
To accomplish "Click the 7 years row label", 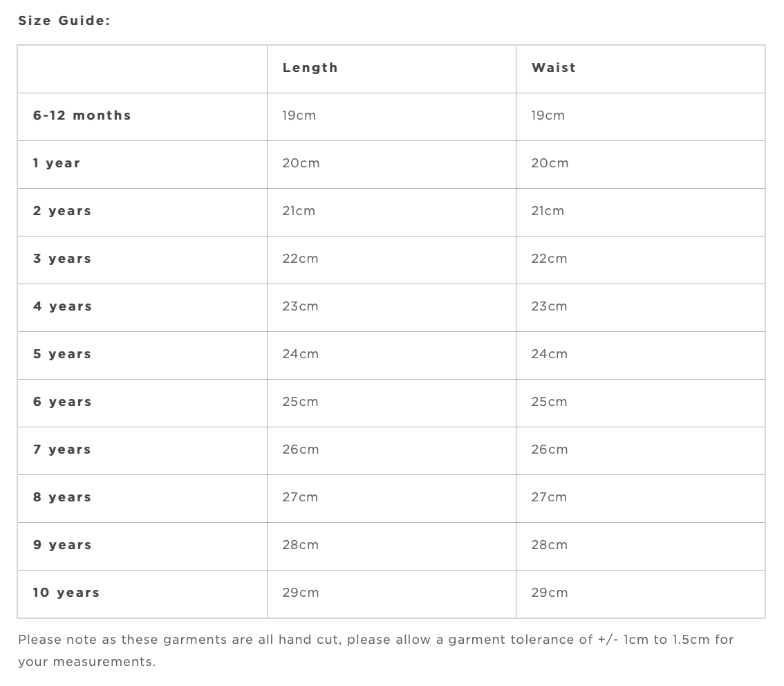I will click(x=62, y=449).
